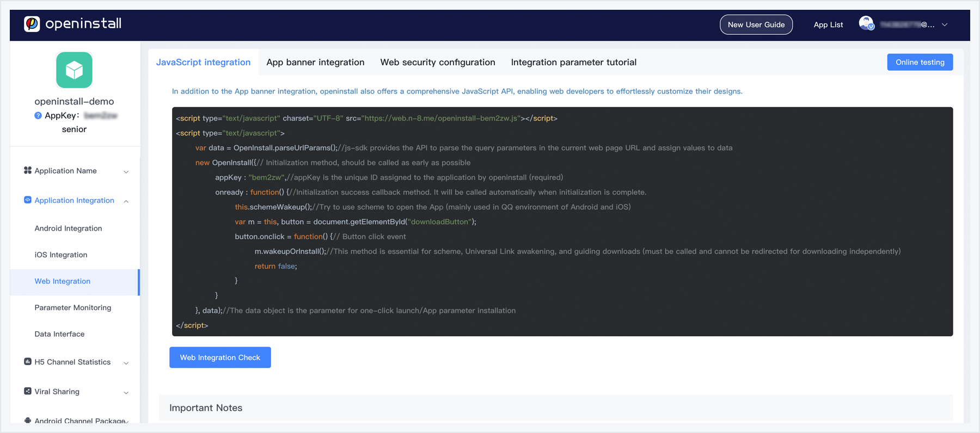
Task: Expand the Viral Sharing chevron
Action: tap(126, 393)
